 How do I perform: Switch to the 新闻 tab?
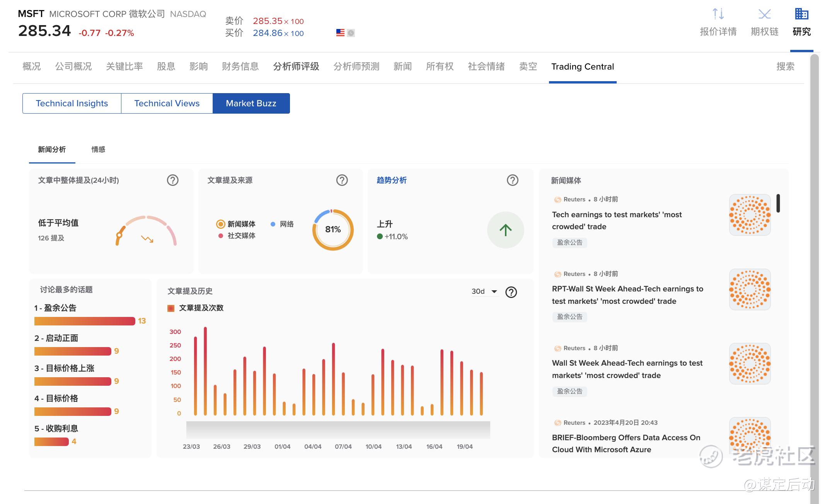coord(402,66)
